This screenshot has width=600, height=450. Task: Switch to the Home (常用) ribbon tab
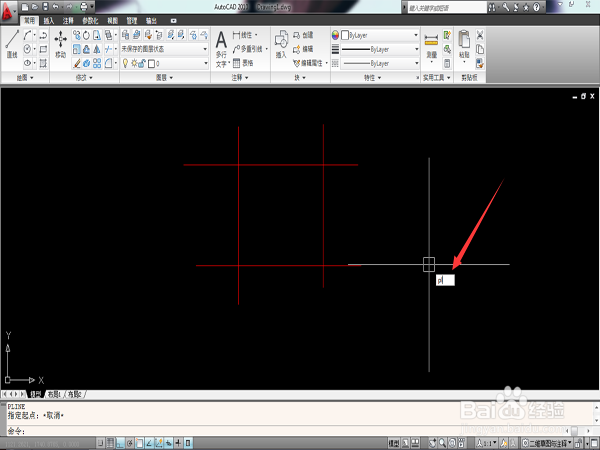point(29,21)
